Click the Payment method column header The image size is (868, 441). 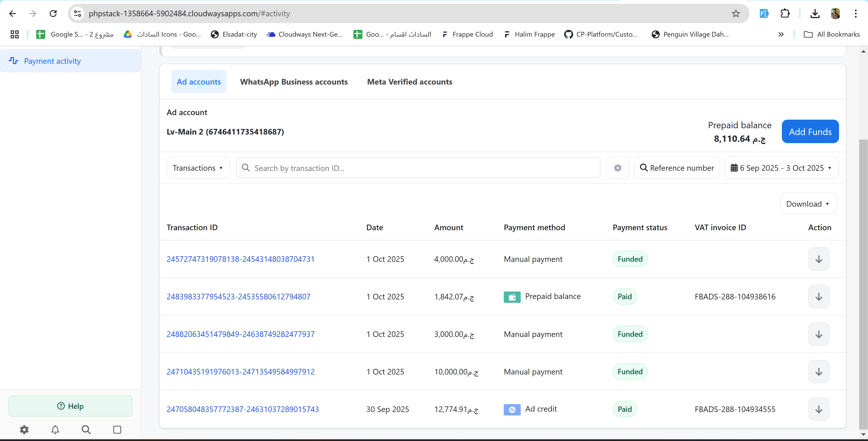(535, 228)
